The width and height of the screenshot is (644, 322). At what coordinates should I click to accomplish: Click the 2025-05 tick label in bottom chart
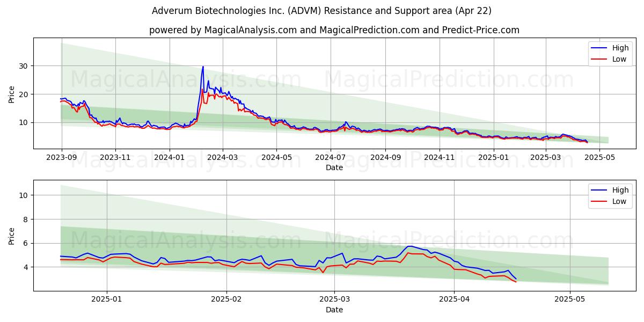570,299
